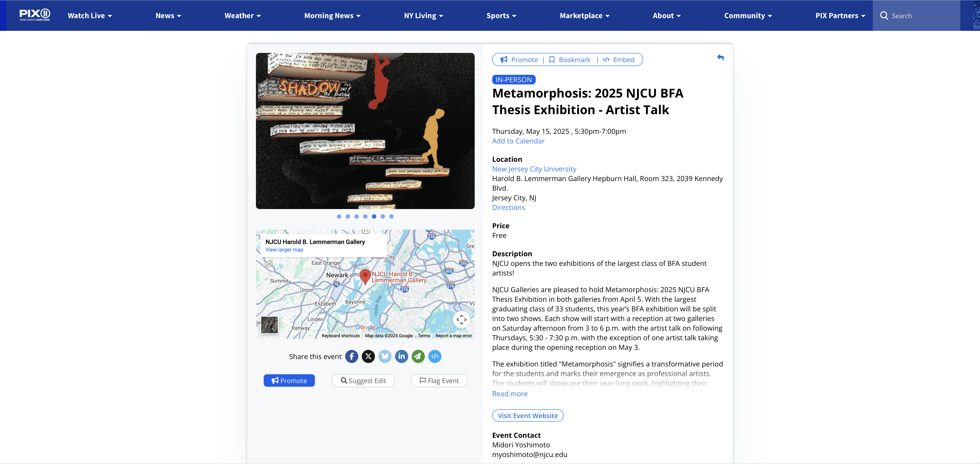Expand the Community dropdown menu
The image size is (980, 464).
(747, 16)
